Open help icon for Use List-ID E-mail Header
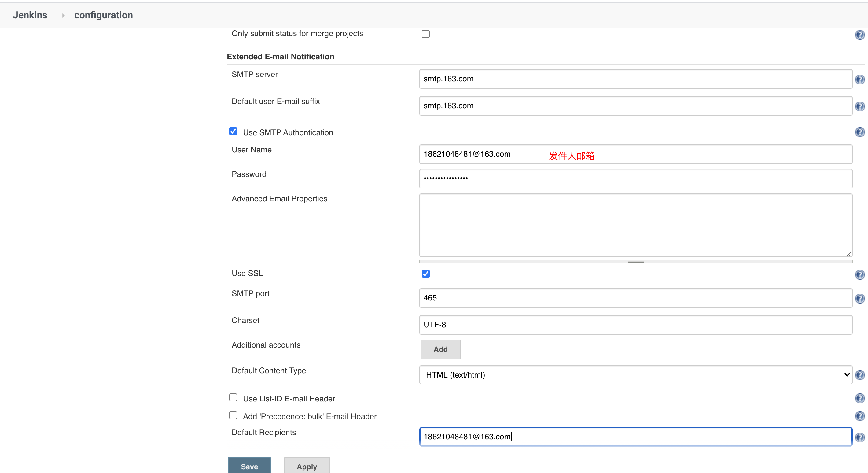Image resolution: width=868 pixels, height=473 pixels. click(x=859, y=398)
